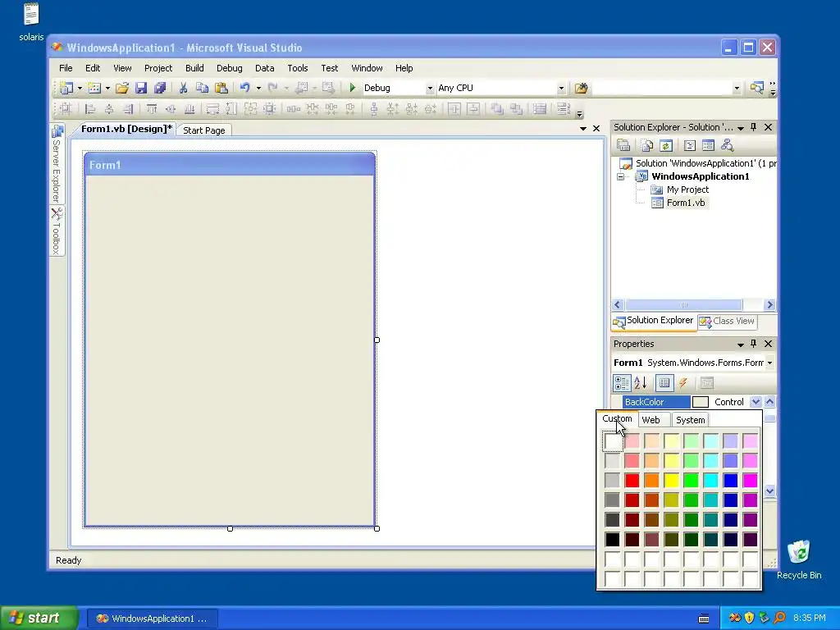840x630 pixels.
Task: Click the View Class Diagram icon
Action: [727, 145]
